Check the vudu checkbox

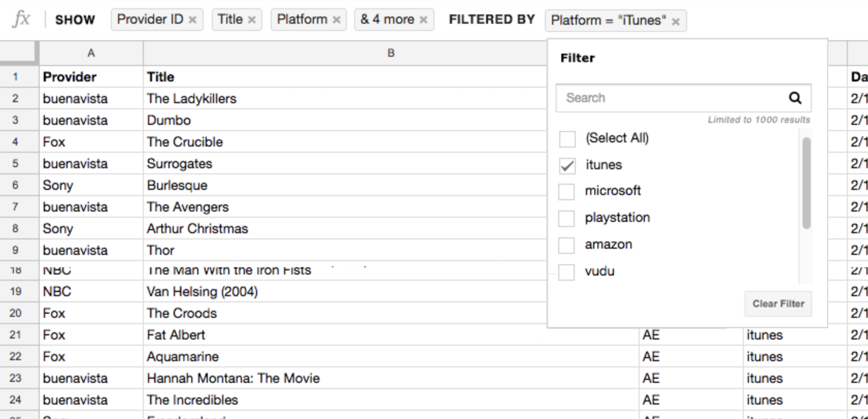point(566,272)
